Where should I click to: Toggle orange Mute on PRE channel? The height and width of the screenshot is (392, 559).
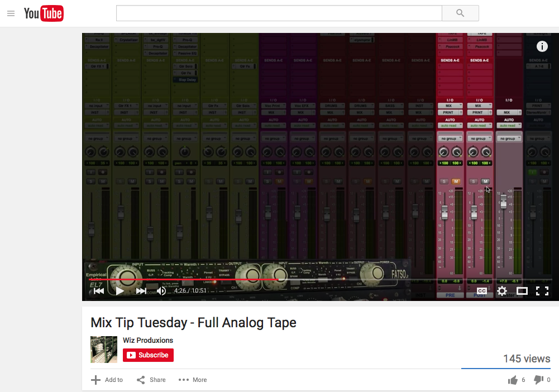[x=456, y=181]
